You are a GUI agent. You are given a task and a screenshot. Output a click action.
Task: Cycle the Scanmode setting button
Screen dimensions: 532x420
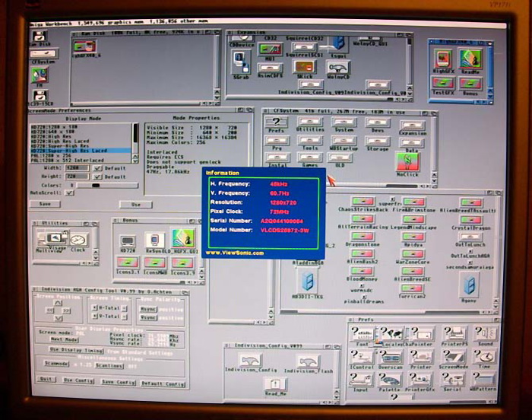[57, 363]
